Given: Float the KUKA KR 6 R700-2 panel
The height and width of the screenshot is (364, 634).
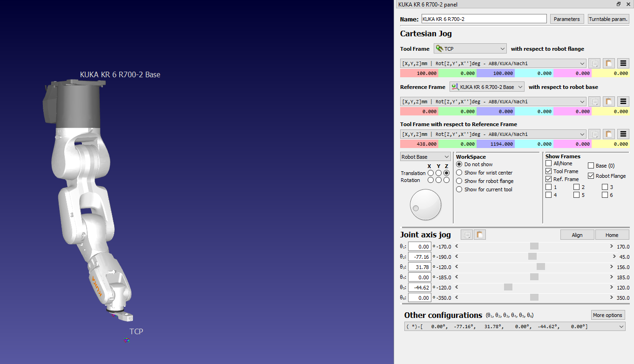Looking at the screenshot, I should coord(619,4).
